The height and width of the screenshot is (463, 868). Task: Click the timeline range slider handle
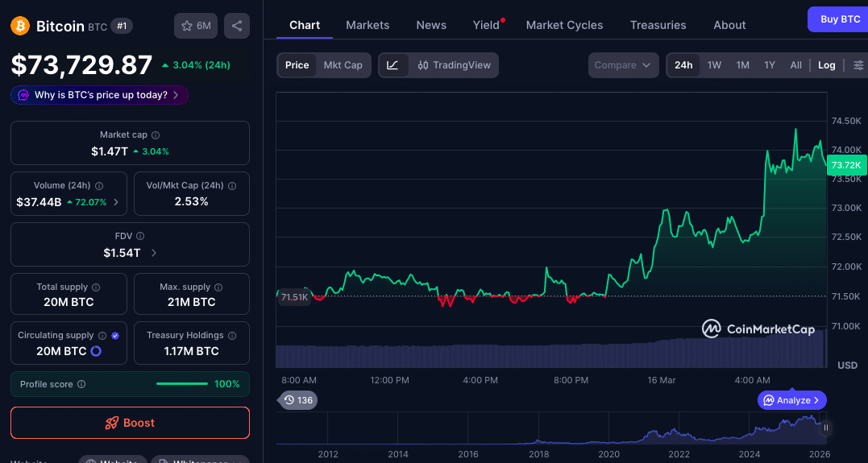click(825, 428)
